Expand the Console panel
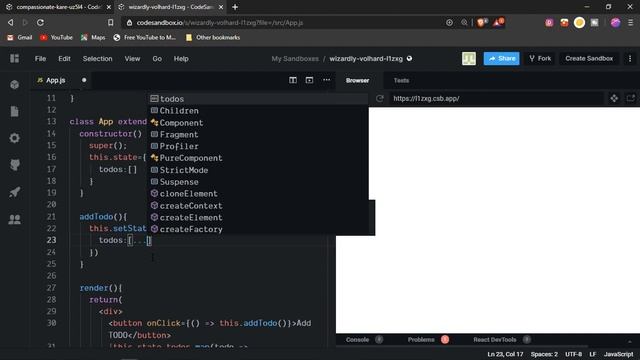The height and width of the screenshot is (360, 640). pyautogui.click(x=357, y=340)
